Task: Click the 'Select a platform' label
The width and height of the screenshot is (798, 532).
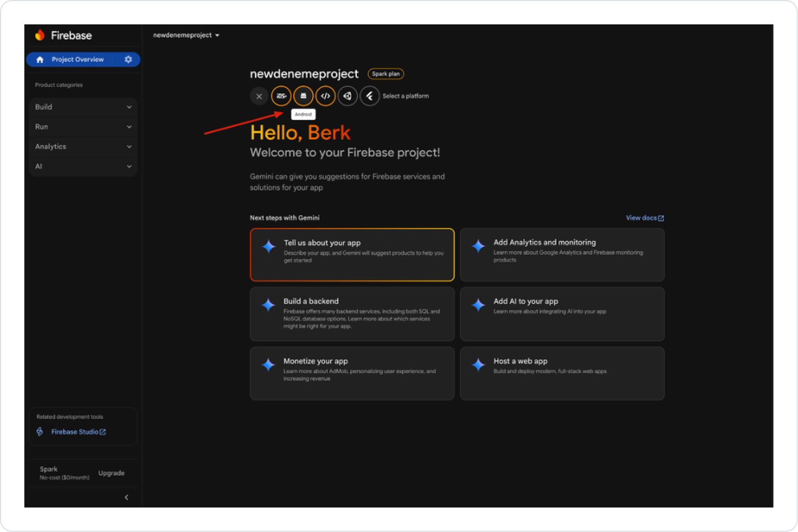Action: (406, 96)
